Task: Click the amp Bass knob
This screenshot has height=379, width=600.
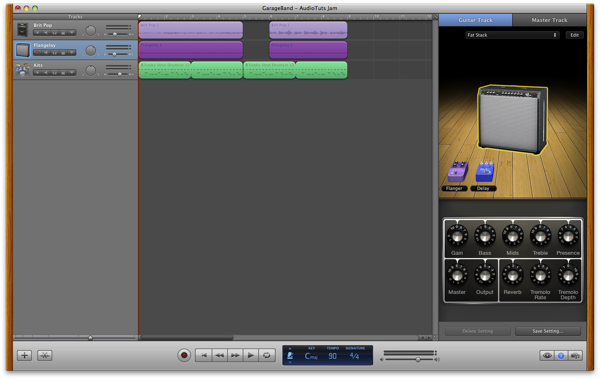Action: [485, 236]
